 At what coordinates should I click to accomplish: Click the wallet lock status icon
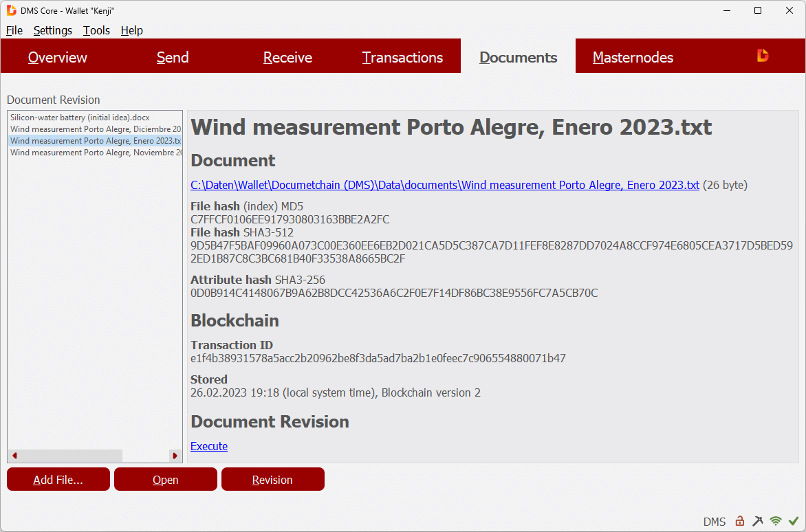[740, 521]
